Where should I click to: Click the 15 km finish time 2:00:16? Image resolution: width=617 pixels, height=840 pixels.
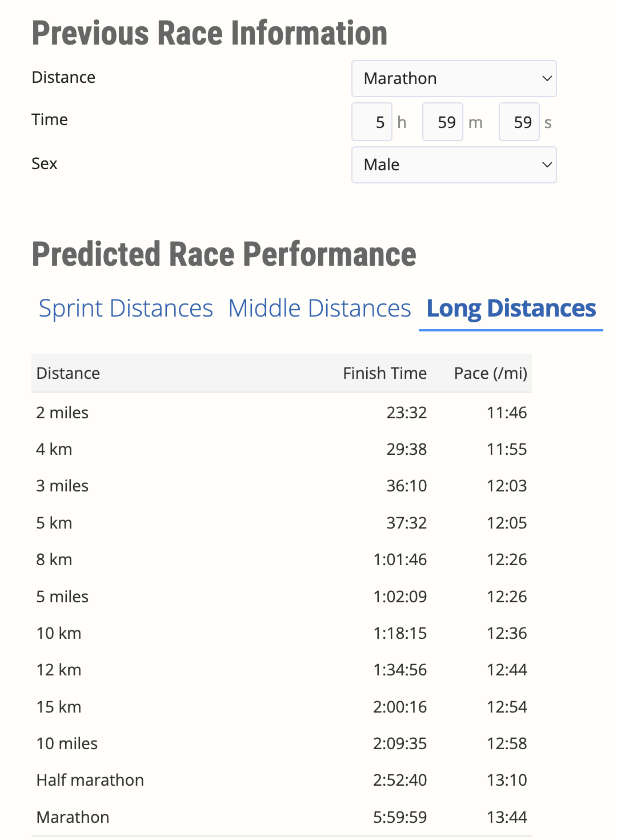coord(400,707)
